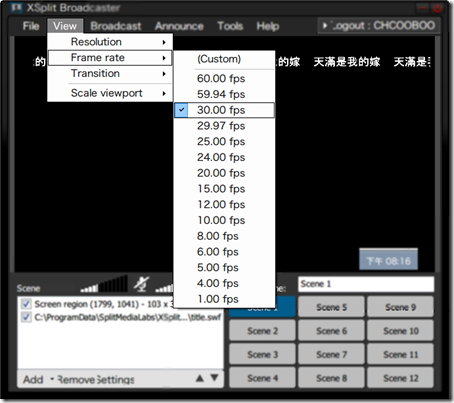Close the open View menu
454x403 pixels.
point(65,26)
